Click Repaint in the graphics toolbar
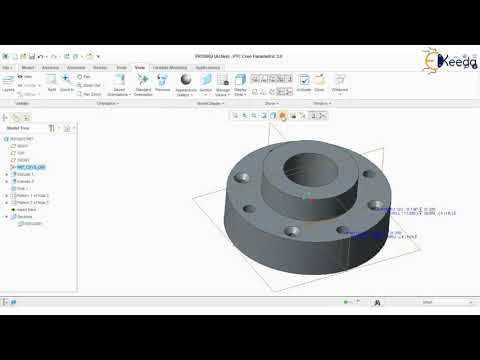Screen dimensions: 480x360 click(x=263, y=116)
